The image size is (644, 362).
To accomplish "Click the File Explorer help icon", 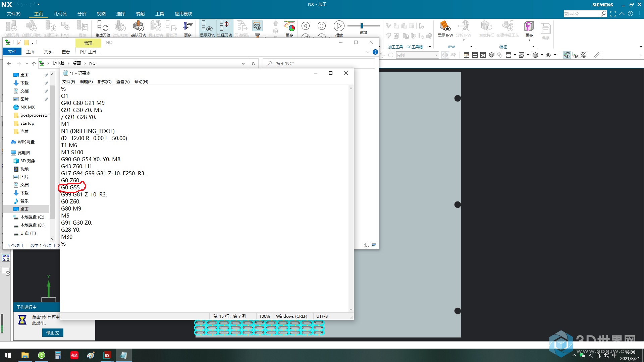I will [375, 52].
